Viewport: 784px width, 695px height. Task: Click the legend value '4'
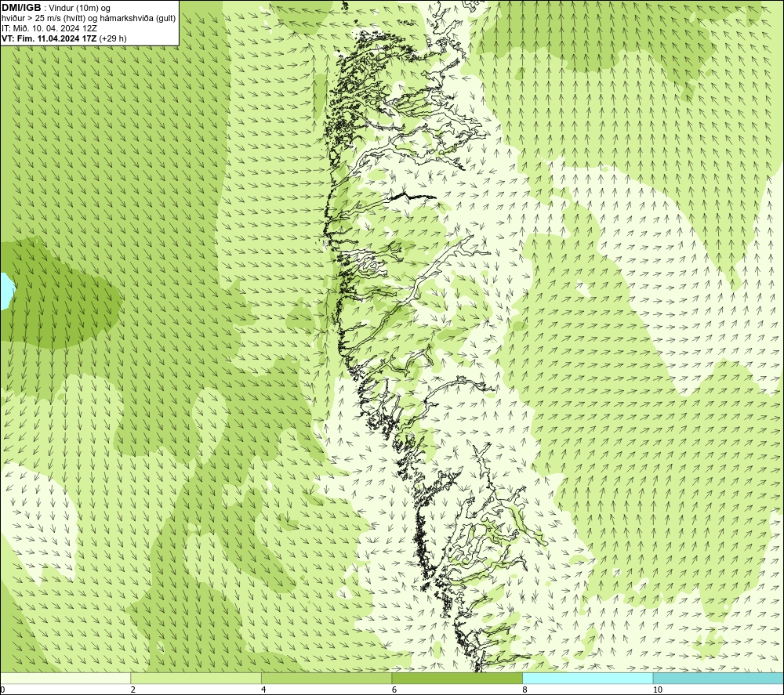263,690
